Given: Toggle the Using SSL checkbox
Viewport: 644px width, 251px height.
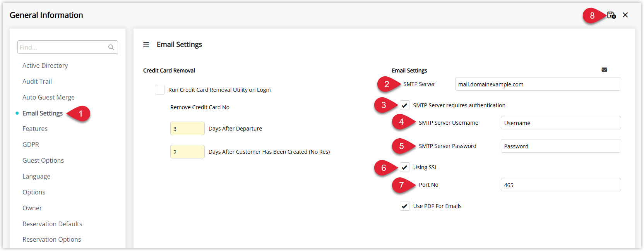Looking at the screenshot, I should coord(404,167).
